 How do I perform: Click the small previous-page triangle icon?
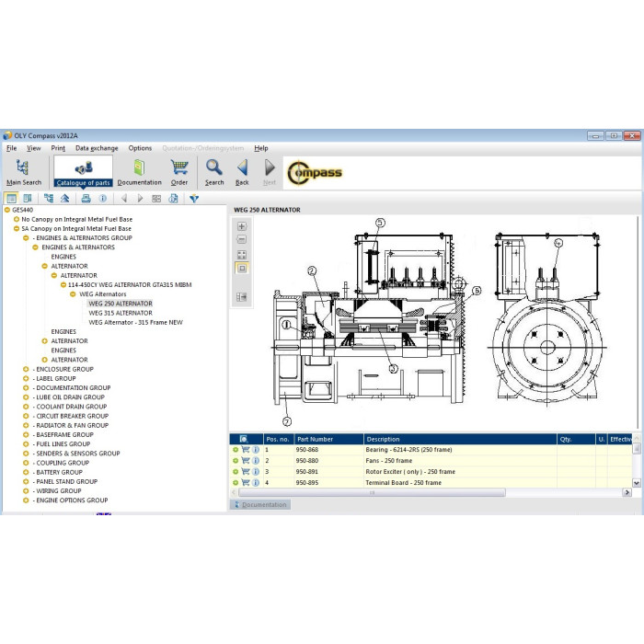pos(124,199)
